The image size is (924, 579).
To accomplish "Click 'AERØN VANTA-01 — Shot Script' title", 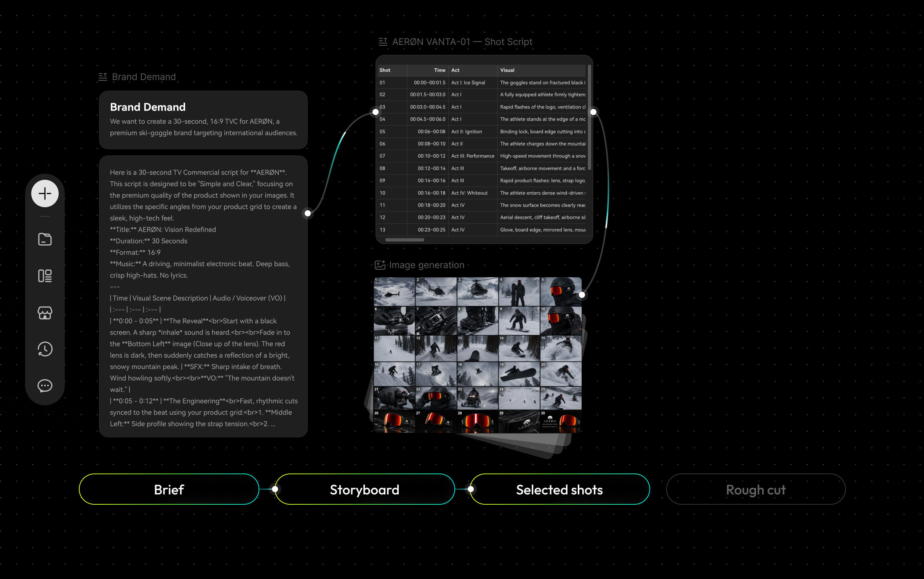I will click(462, 42).
